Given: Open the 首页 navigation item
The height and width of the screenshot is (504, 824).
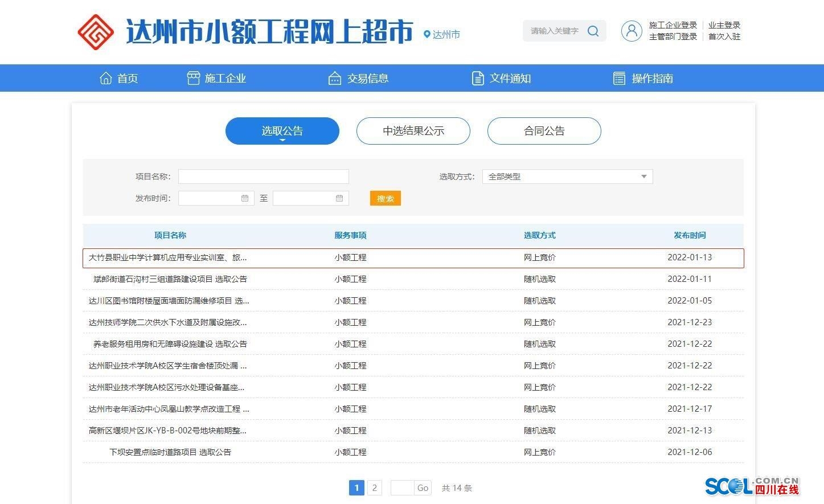Looking at the screenshot, I should point(119,78).
